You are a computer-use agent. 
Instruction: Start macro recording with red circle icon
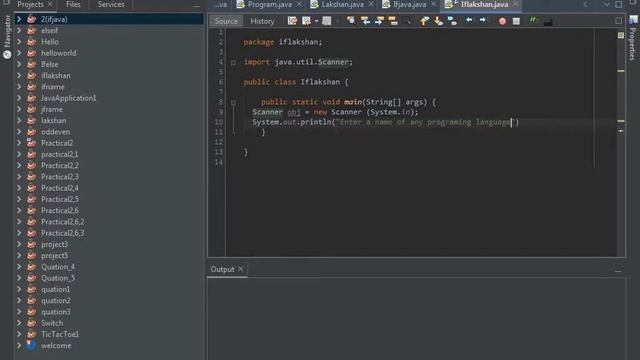pos(502,21)
